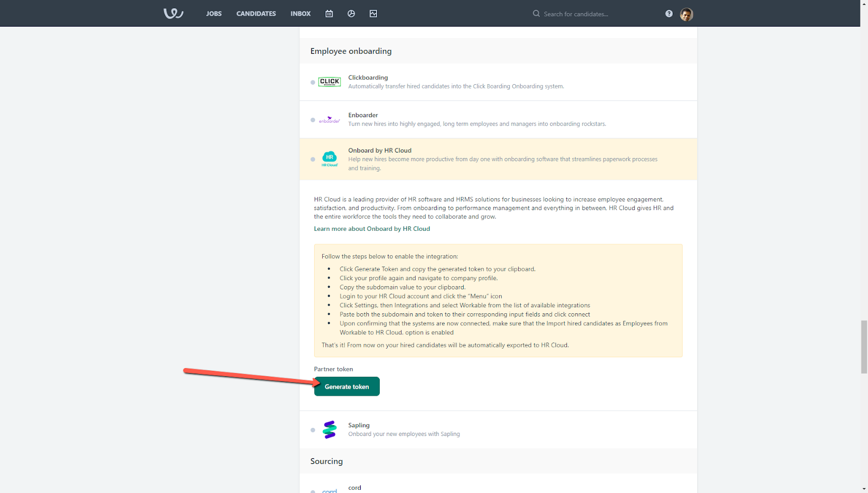Expand the Enboarder integration row
Image resolution: width=868 pixels, height=493 pixels.
coord(498,119)
